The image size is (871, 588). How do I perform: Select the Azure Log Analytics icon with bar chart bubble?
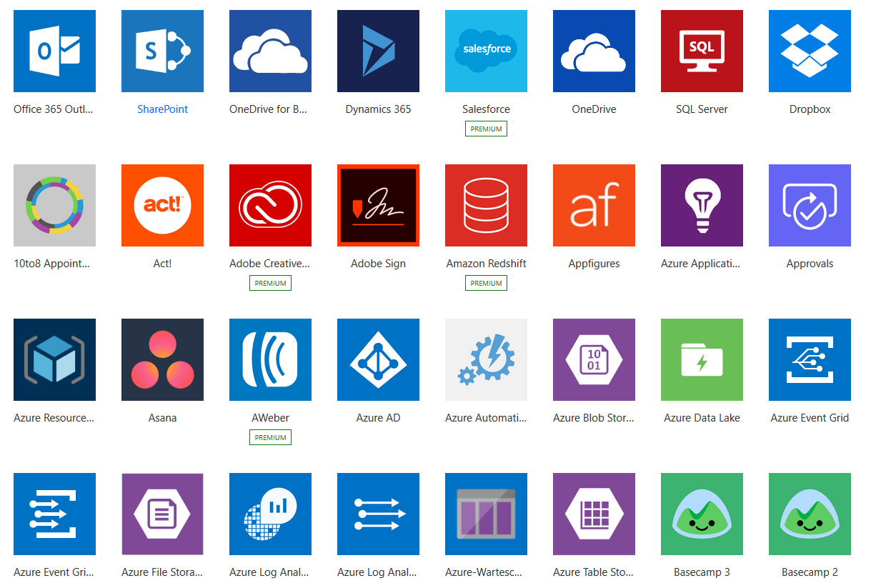[x=270, y=514]
